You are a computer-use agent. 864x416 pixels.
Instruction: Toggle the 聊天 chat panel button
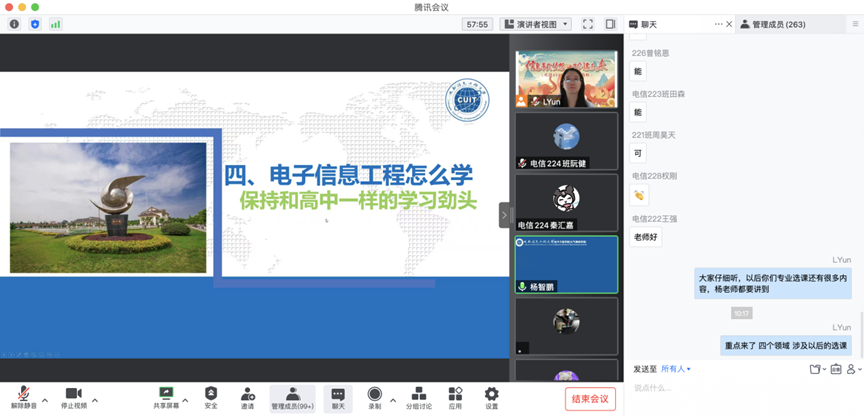point(338,394)
